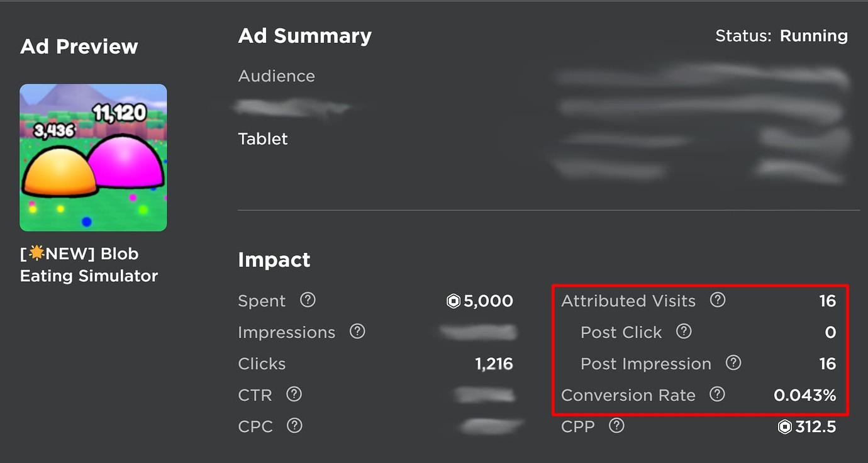Click the Conversion Rate help icon

(717, 394)
